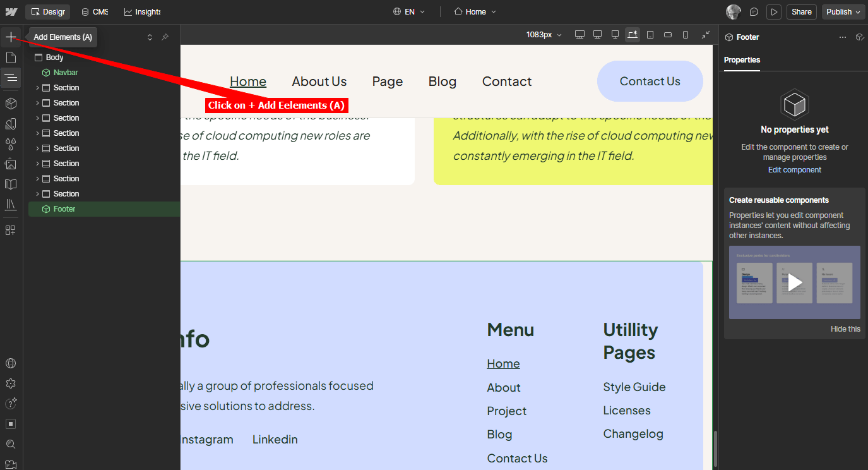Image resolution: width=868 pixels, height=470 pixels.
Task: Open the Libraries panel icon
Action: [11, 205]
